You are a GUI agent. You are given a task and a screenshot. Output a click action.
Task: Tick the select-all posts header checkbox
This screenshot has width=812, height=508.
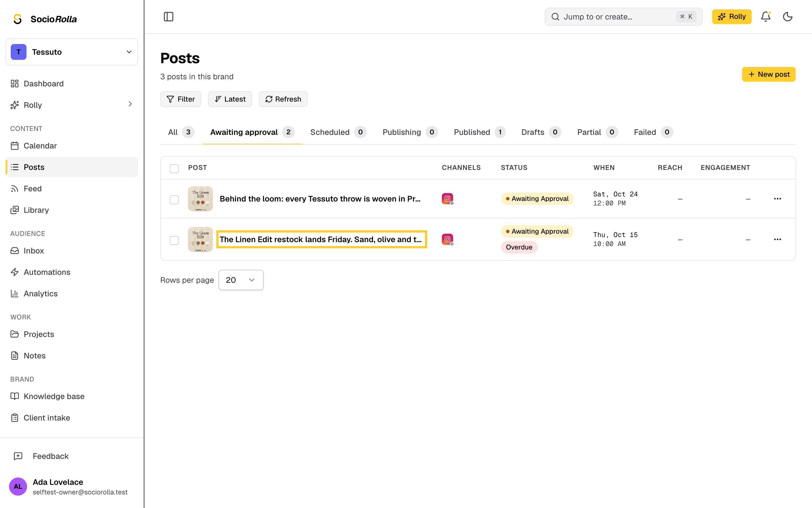(x=174, y=168)
